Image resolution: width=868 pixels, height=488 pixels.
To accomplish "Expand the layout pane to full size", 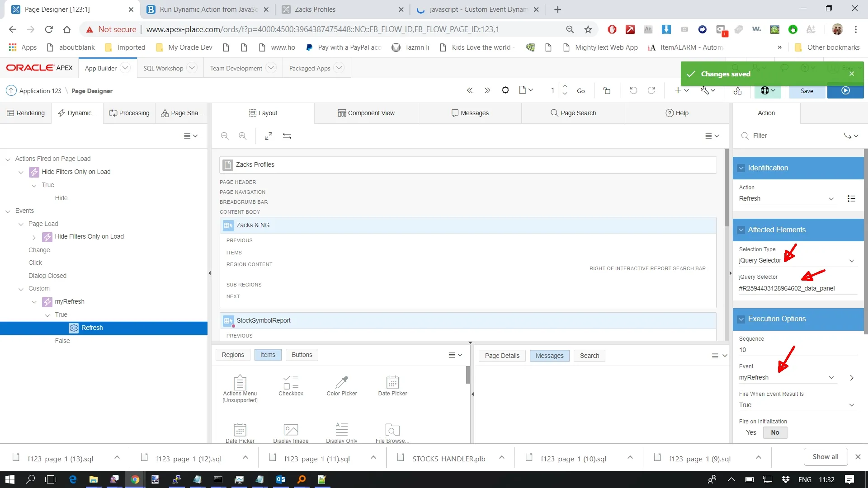I will click(269, 136).
